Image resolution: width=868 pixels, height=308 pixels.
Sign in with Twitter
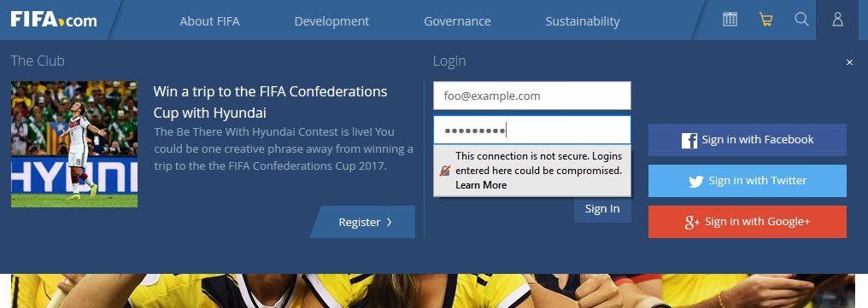748,181
